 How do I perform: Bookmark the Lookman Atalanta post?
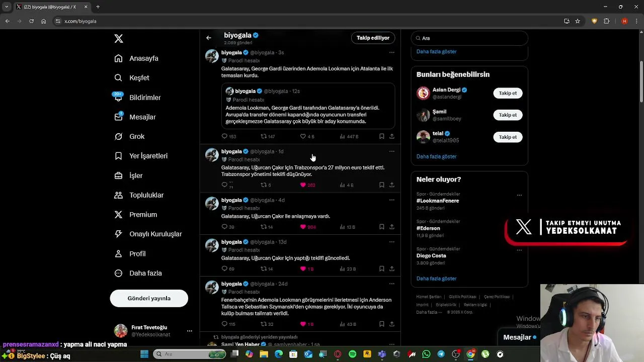(382, 136)
